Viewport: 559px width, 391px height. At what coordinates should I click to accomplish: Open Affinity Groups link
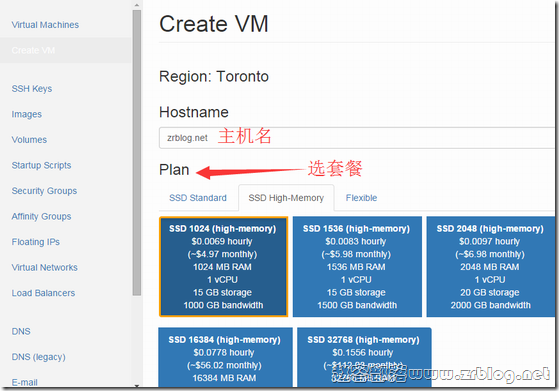41,216
